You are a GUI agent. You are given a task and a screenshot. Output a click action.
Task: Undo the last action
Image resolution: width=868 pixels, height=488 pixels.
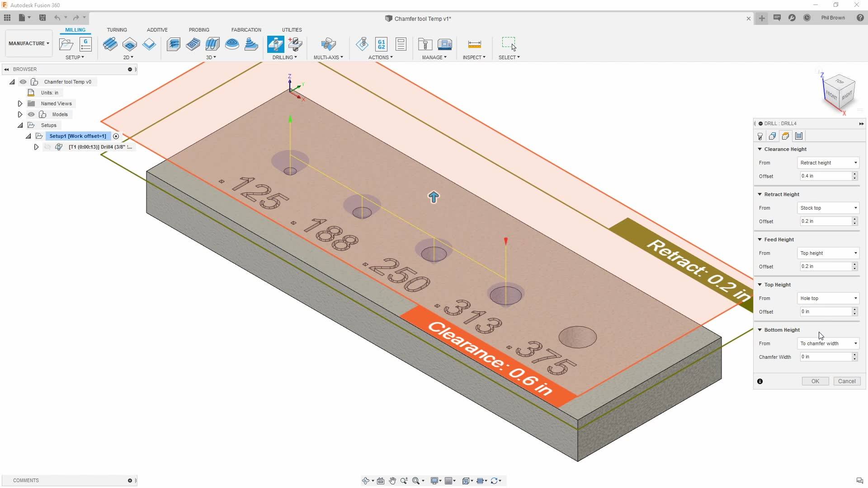coord(57,18)
